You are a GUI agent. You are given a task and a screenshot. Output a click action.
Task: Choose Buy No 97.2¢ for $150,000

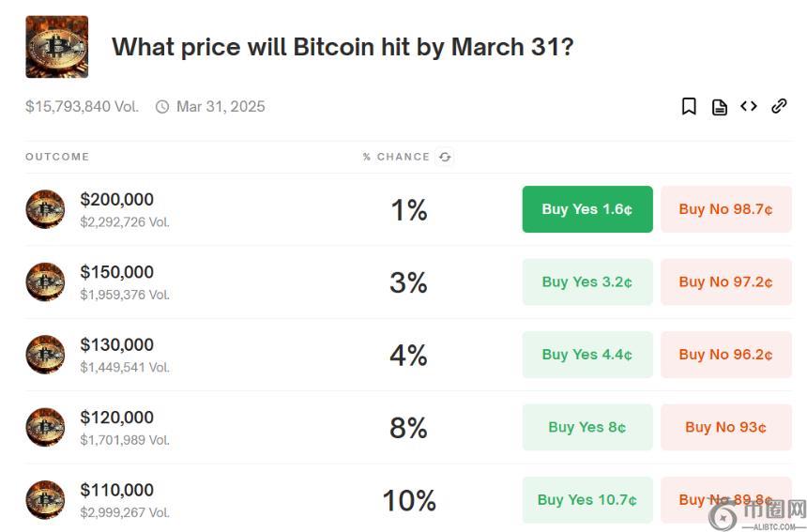click(x=725, y=282)
